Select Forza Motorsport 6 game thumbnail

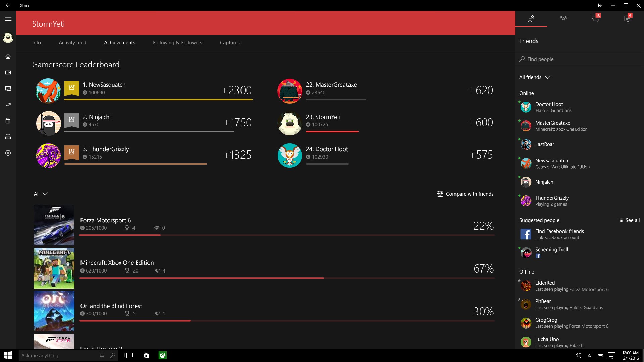click(x=54, y=225)
